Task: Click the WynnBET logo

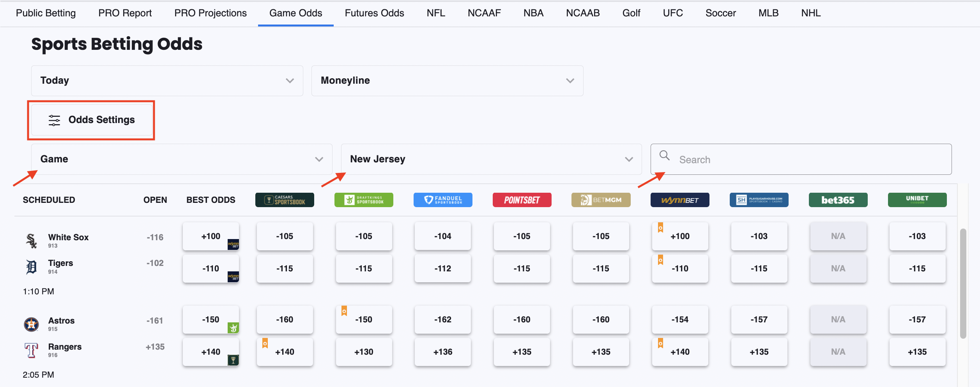Action: coord(680,200)
